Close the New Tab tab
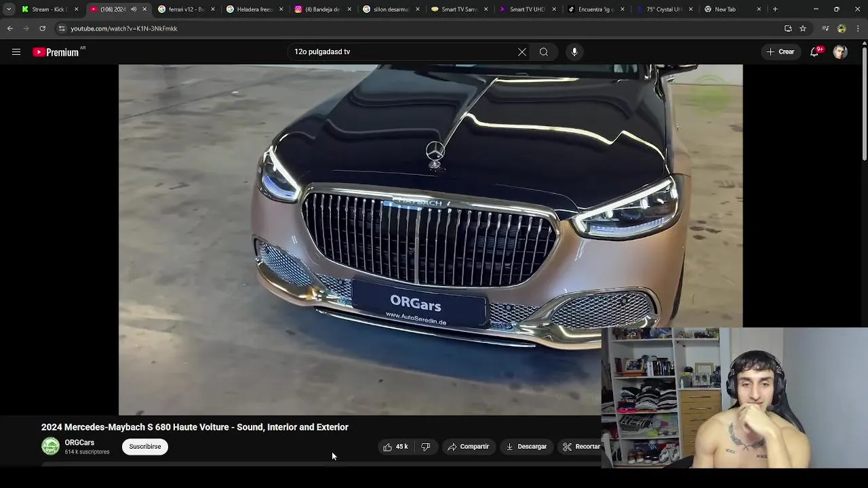Image resolution: width=868 pixels, height=488 pixels. point(759,9)
